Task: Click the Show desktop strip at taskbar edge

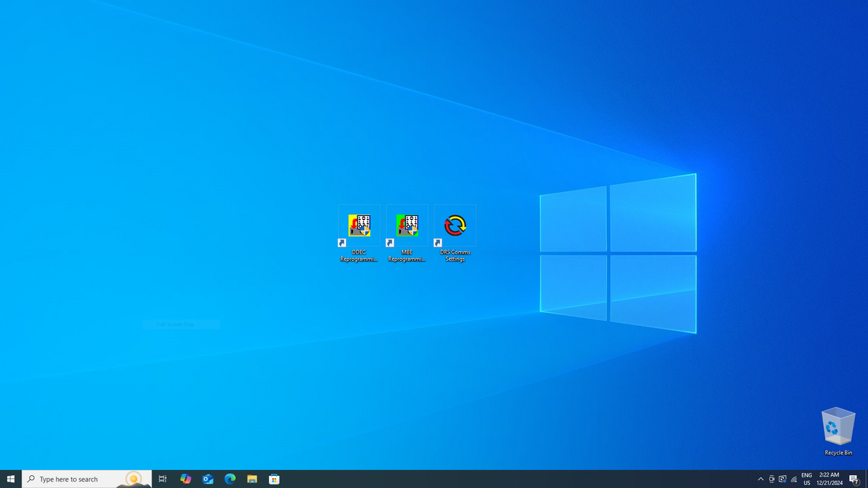Action: click(866, 479)
